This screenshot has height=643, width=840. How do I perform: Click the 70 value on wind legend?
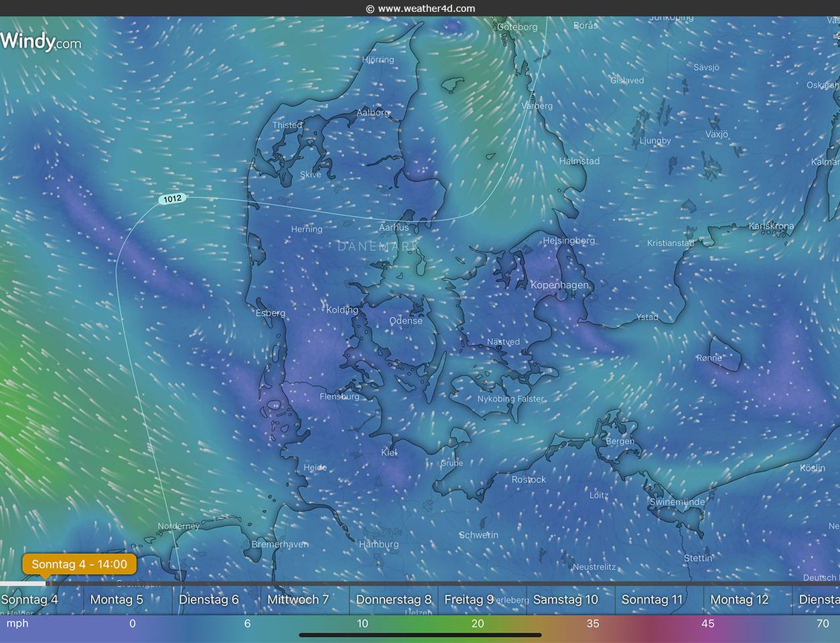823,624
